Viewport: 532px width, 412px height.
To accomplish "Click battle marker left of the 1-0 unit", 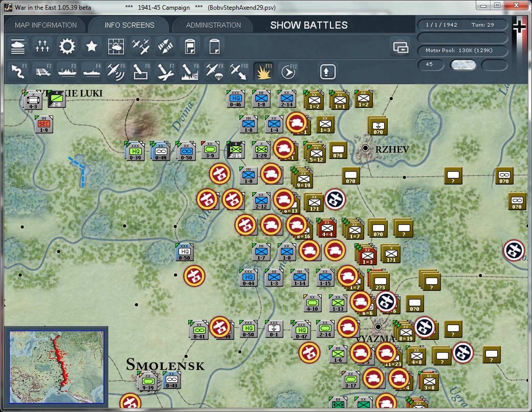I will [x=220, y=174].
